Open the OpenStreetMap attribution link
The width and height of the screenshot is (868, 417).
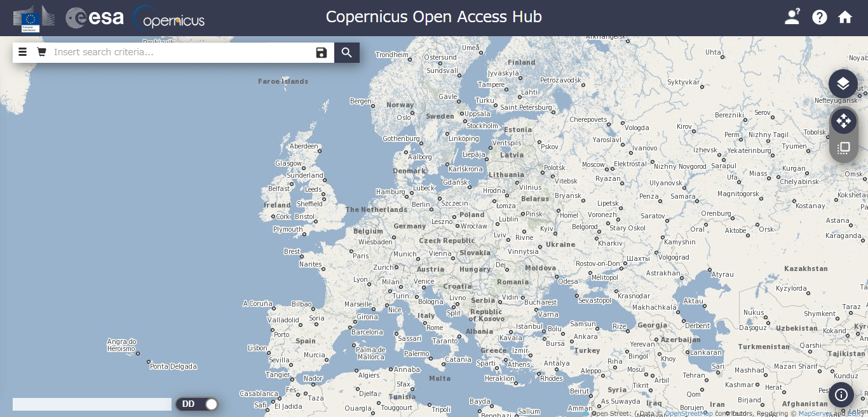pyautogui.click(x=689, y=414)
